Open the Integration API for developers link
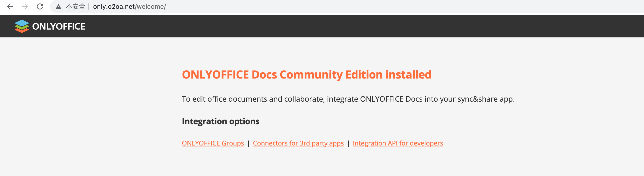Screen dimensions: 644x176 tap(398, 143)
